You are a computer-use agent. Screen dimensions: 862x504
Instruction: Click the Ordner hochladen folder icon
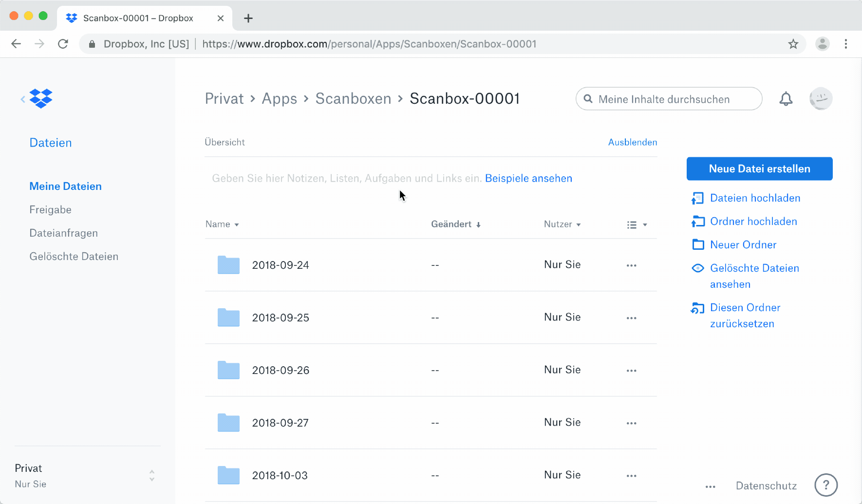(697, 222)
